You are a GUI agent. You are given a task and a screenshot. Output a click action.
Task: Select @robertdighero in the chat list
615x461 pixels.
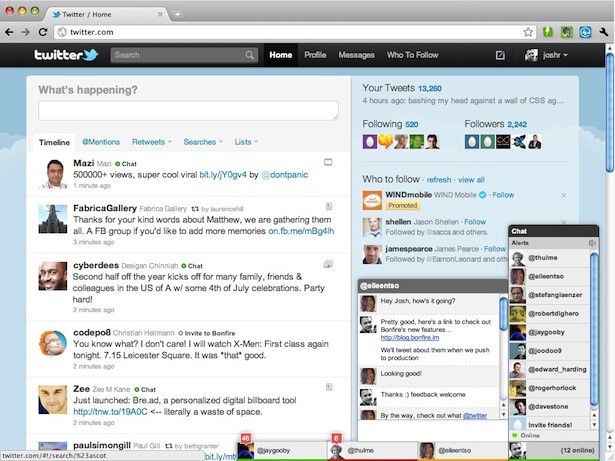click(549, 313)
